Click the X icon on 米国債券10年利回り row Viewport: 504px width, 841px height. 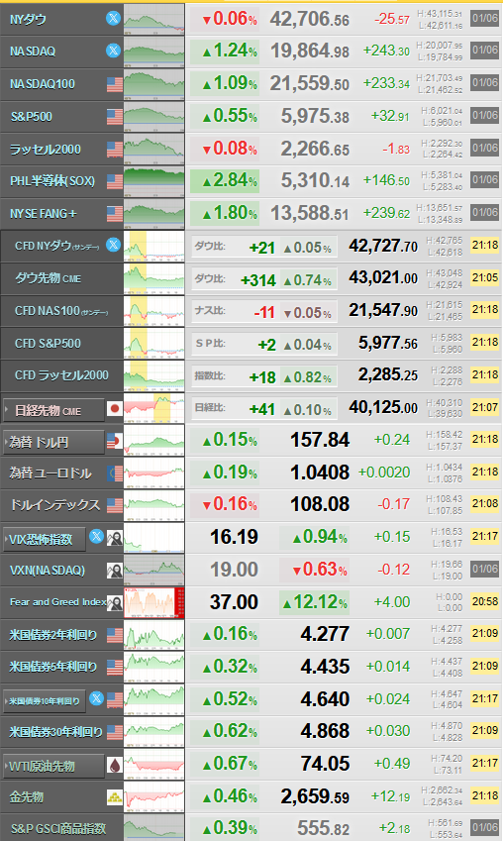(96, 698)
